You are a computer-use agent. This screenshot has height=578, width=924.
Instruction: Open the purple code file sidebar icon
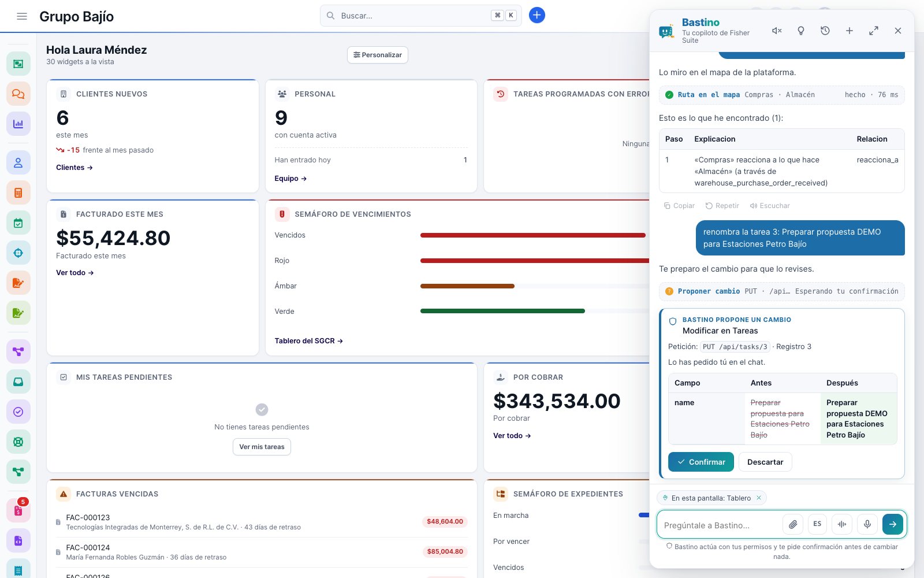18,541
